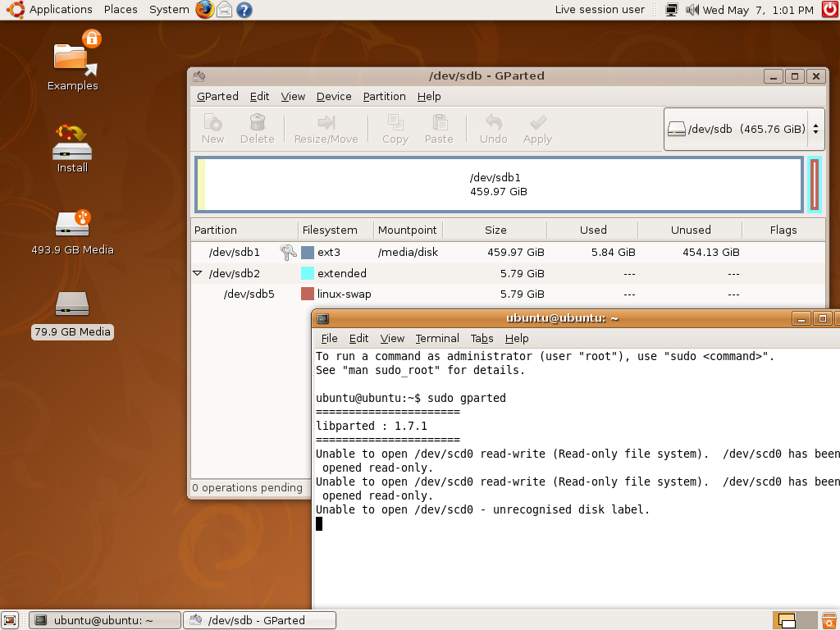Select the Examples folder desktop icon
840x630 pixels.
tap(73, 61)
